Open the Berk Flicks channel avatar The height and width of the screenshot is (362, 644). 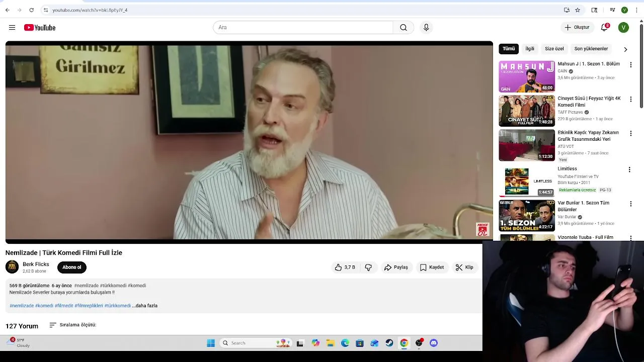click(x=12, y=267)
